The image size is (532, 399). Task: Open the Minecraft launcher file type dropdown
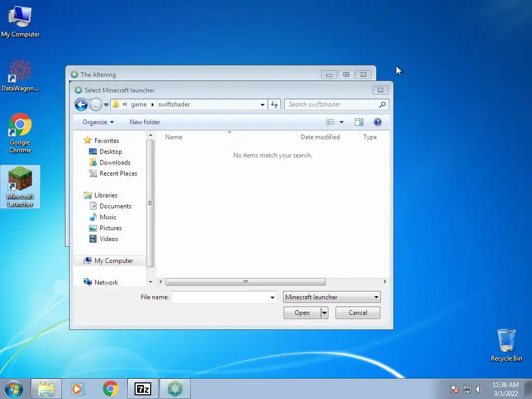[x=332, y=297]
